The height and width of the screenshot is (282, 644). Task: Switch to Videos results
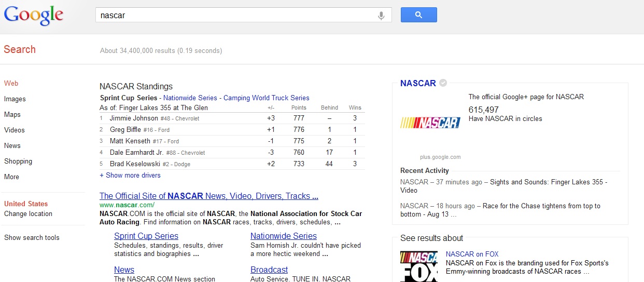15,130
